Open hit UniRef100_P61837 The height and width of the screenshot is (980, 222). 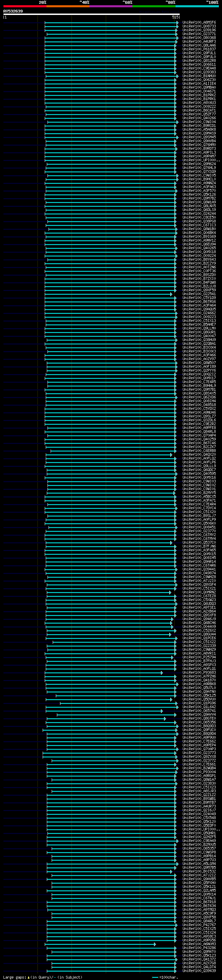pyautogui.click(x=199, y=49)
